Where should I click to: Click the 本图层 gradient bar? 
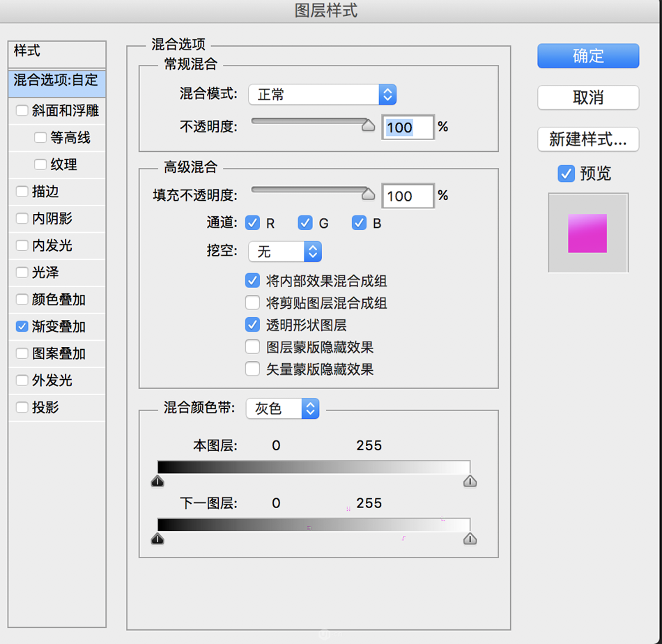314,467
